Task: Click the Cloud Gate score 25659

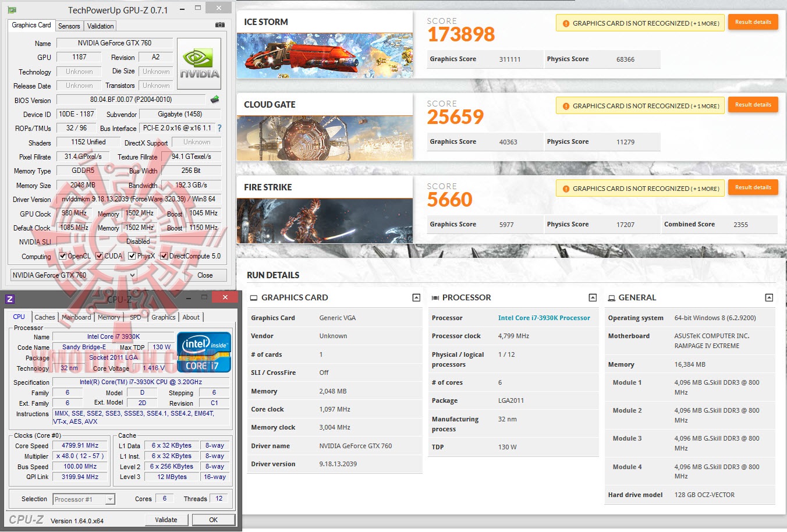Action: click(455, 118)
